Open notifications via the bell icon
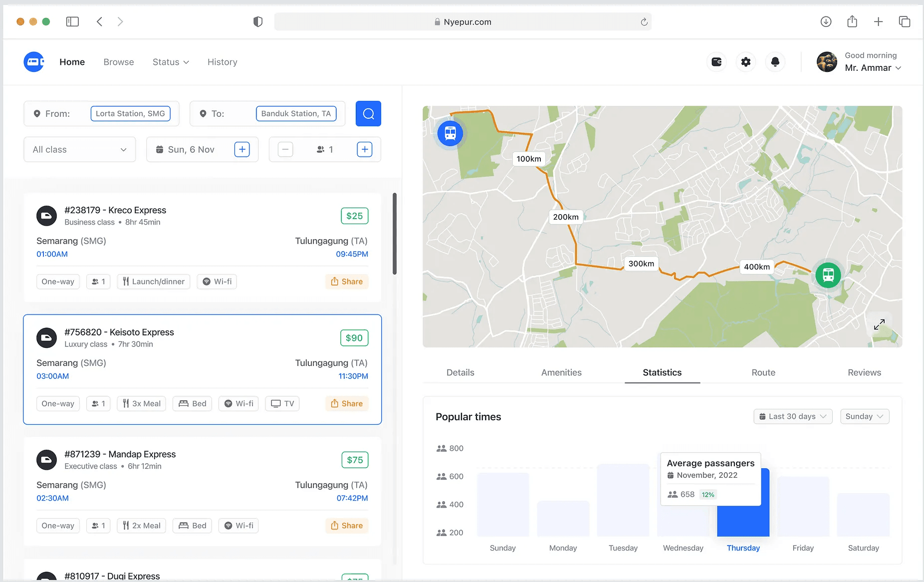This screenshot has width=924, height=582. click(x=775, y=61)
